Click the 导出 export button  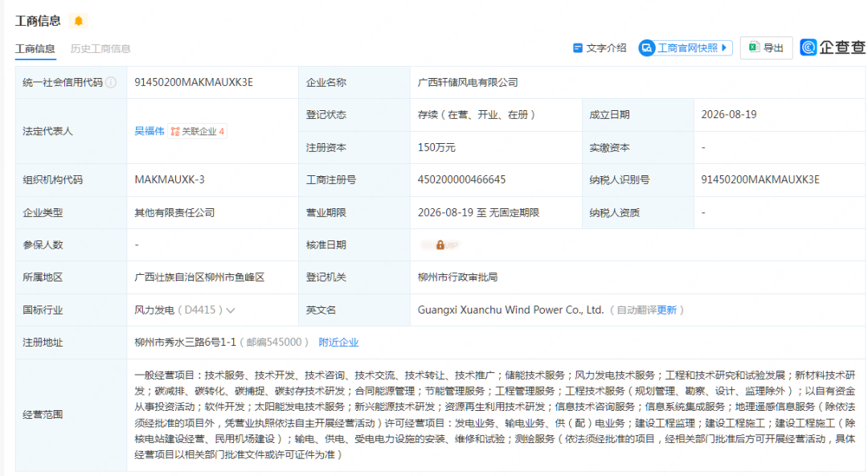766,48
